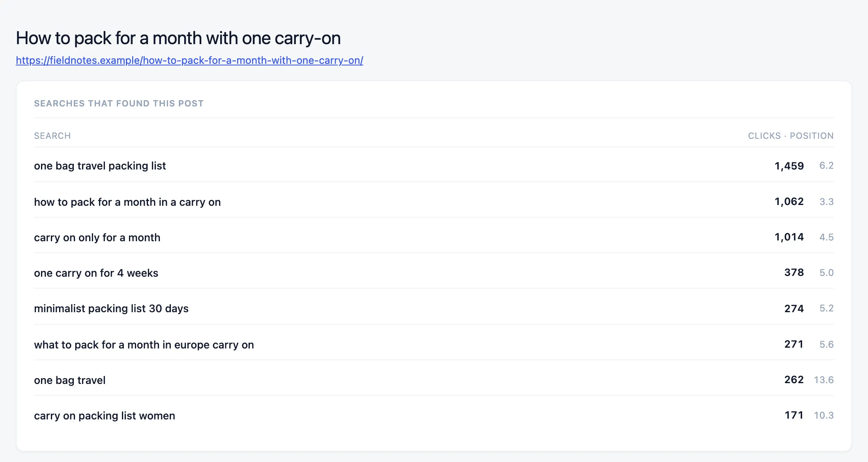The height and width of the screenshot is (462, 868).
Task: Click the 5.0 position value
Action: pyautogui.click(x=827, y=273)
